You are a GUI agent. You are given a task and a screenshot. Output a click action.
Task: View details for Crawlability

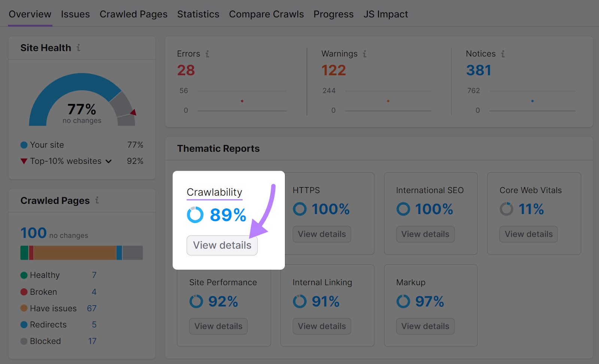point(222,245)
